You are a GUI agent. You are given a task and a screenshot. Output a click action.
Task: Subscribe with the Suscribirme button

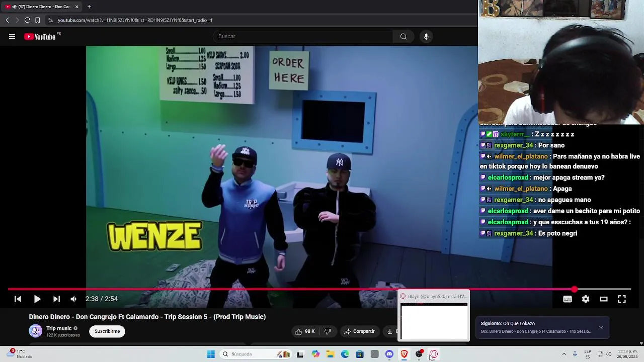pos(107,331)
